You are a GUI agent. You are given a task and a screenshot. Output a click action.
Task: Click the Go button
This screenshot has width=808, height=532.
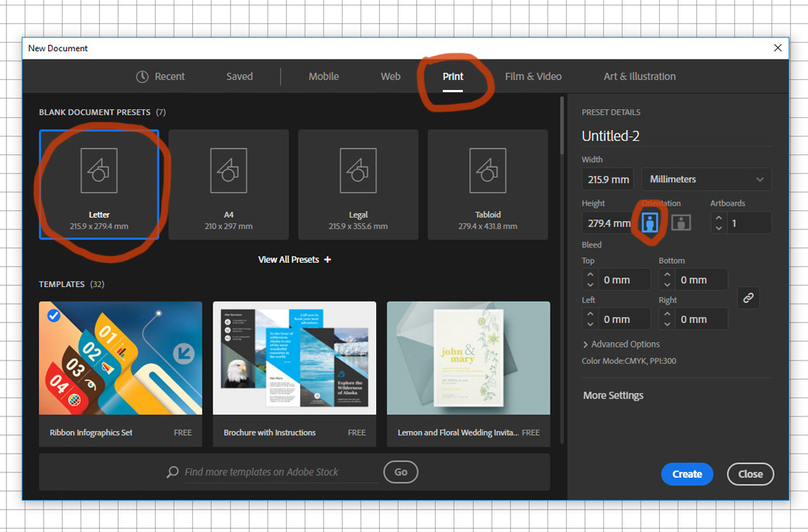tap(400, 472)
